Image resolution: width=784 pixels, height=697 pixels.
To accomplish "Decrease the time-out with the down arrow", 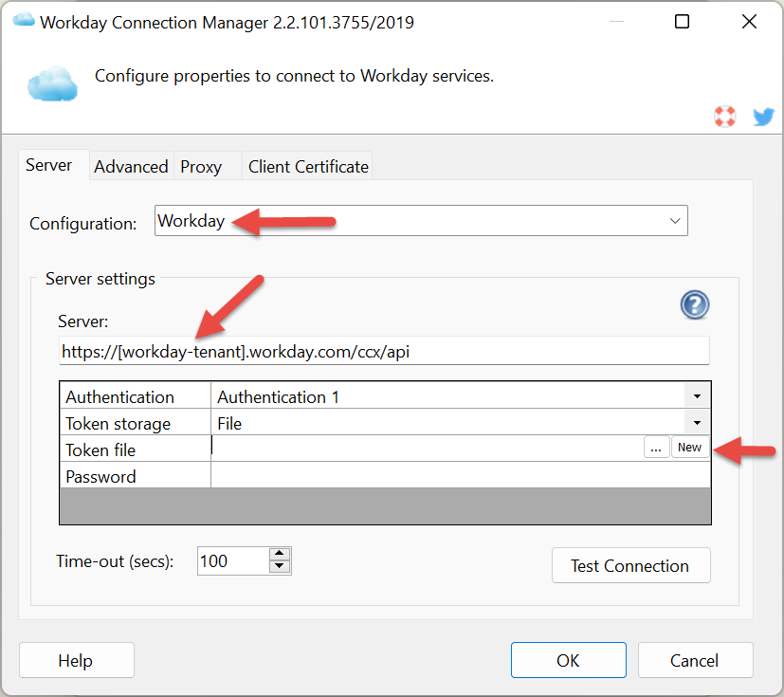I will coord(280,567).
